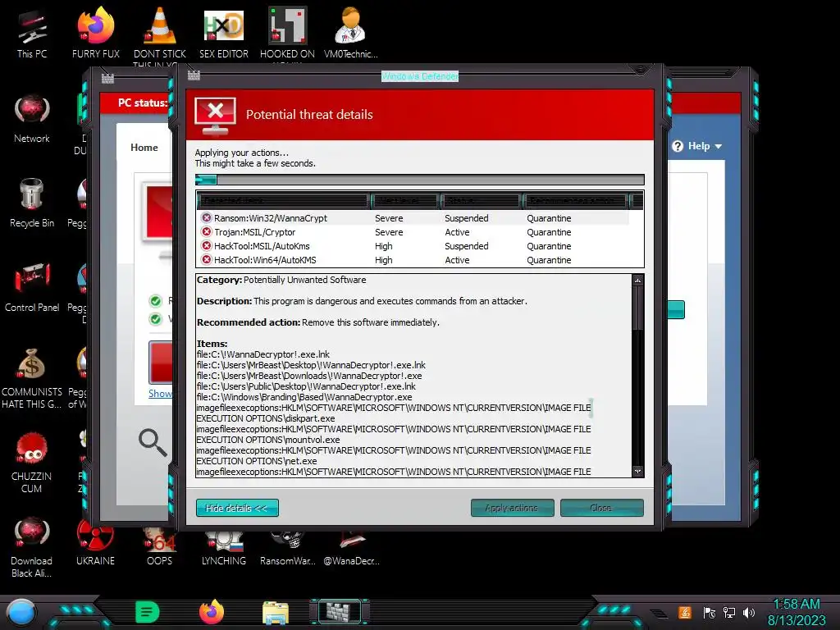Select the HackTool:Win64/AutoKMS threat row
Screen dimensions: 840x630
[413, 260]
